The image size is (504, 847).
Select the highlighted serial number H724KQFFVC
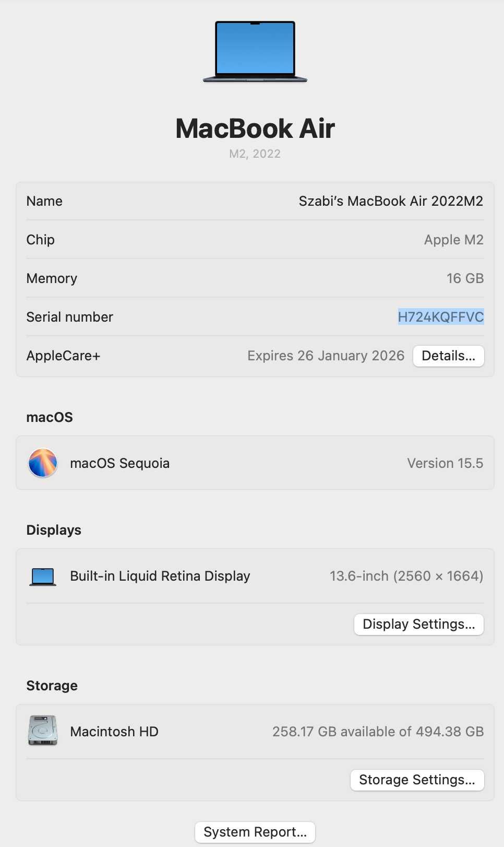pyautogui.click(x=441, y=316)
